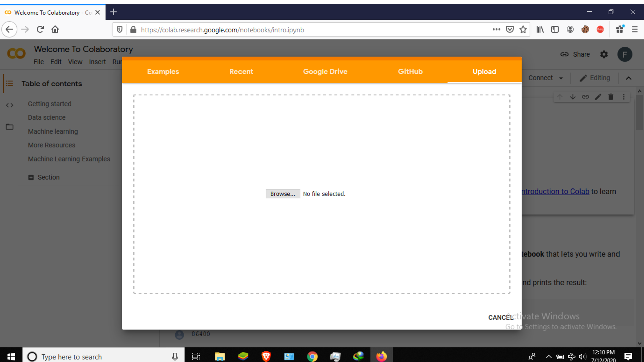Click the Colab logo icon
The image size is (644, 362).
[x=16, y=54]
